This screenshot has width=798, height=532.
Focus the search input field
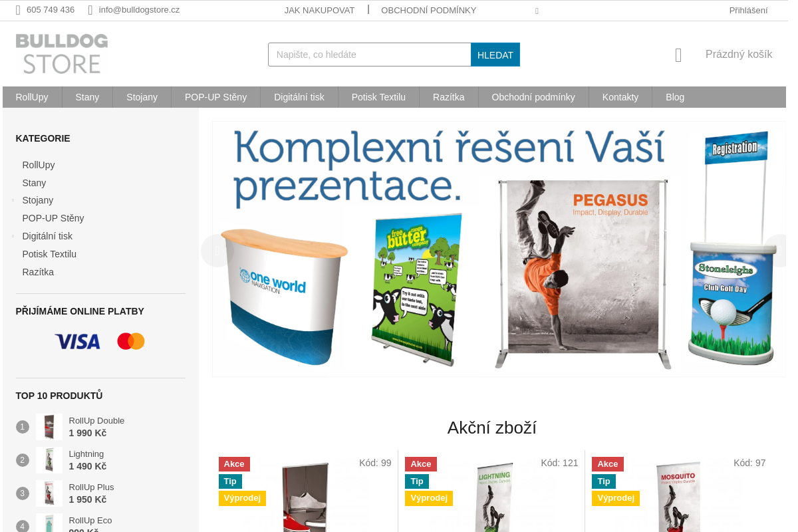pos(370,55)
